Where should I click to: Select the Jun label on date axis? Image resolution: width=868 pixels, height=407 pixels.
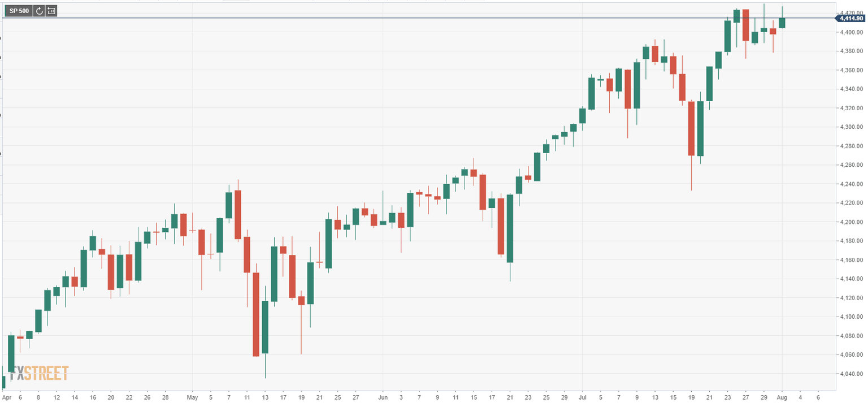tap(383, 398)
